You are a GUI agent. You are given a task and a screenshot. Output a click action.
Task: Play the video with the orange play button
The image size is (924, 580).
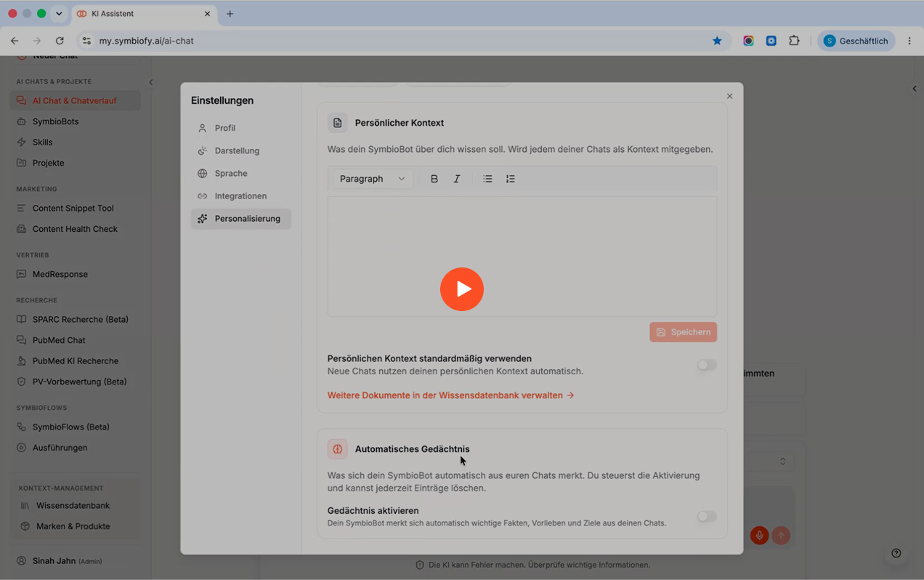462,289
